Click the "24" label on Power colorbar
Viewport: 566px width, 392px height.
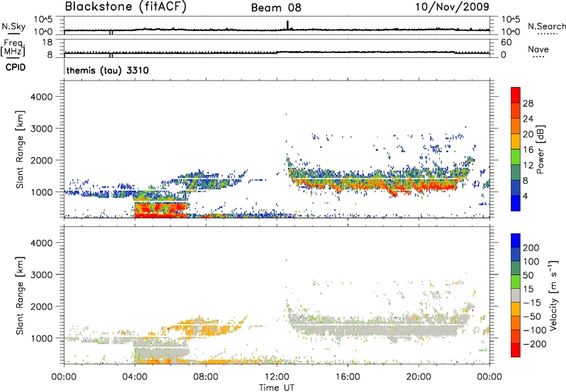click(x=528, y=119)
